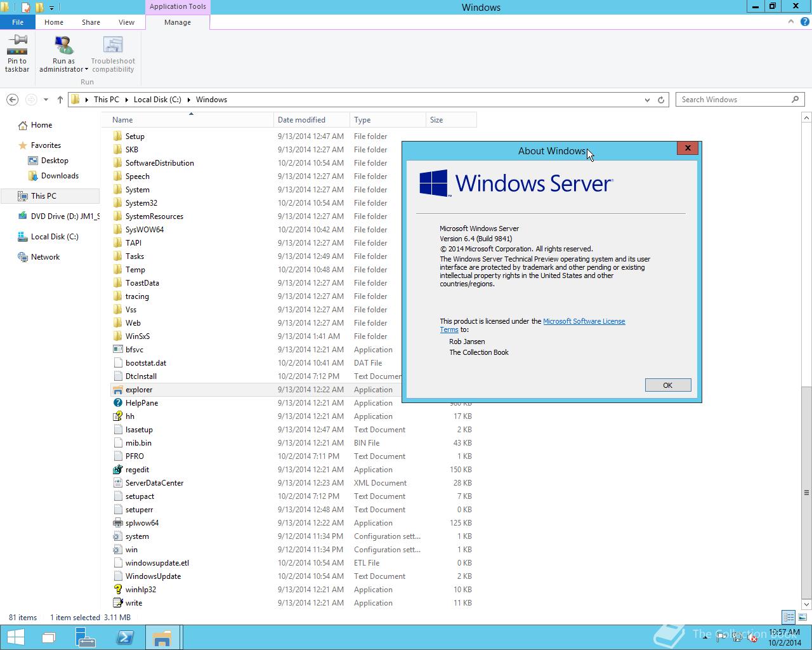
Task: Expand the Local Disk (C:) breadcrumb chevron
Action: [189, 100]
